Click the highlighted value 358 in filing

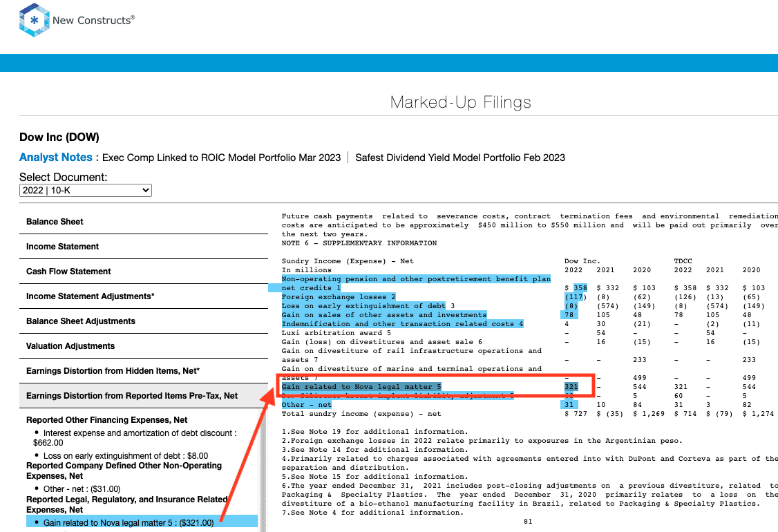point(580,288)
